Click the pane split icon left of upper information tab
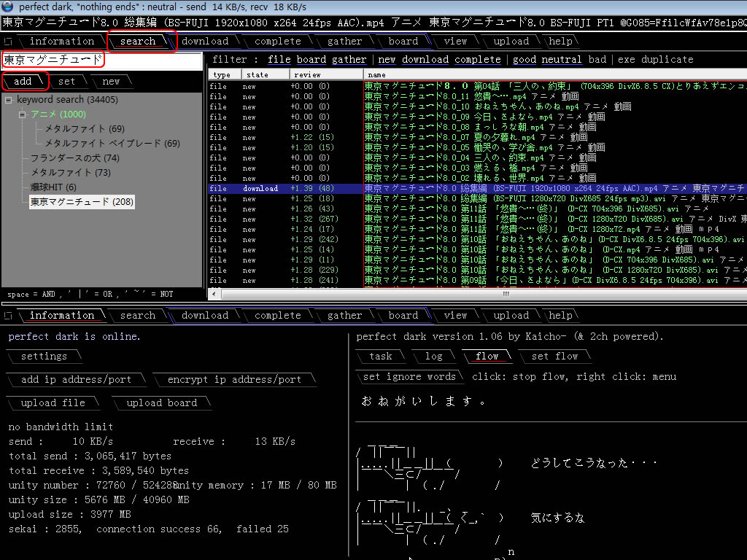The image size is (747, 560). (x=8, y=42)
